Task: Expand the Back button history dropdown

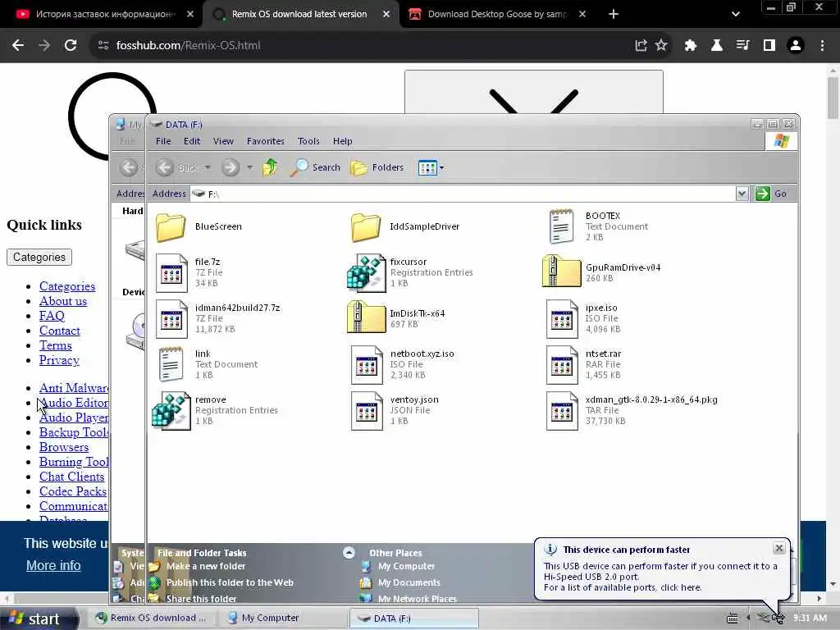Action: 208,167
